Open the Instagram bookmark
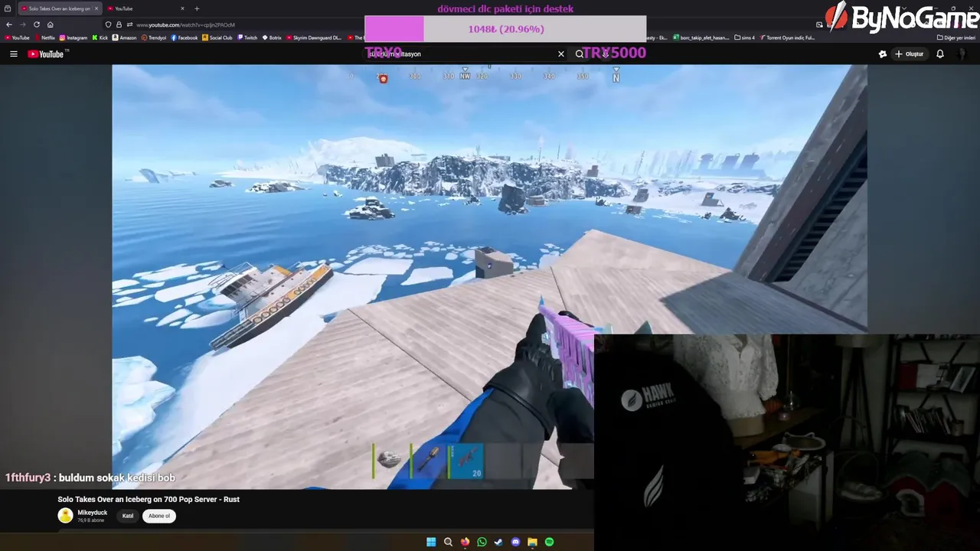 (x=73, y=37)
